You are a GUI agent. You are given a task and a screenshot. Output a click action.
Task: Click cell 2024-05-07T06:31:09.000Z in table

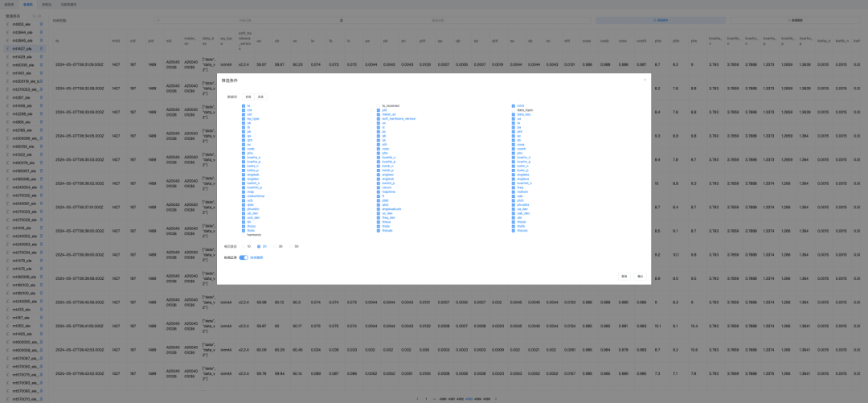[x=80, y=64]
